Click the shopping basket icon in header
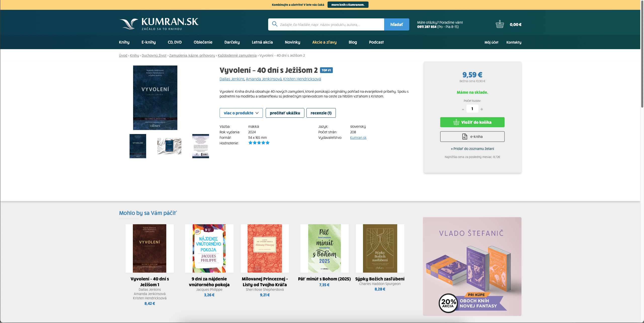This screenshot has width=644, height=323. pyautogui.click(x=500, y=24)
